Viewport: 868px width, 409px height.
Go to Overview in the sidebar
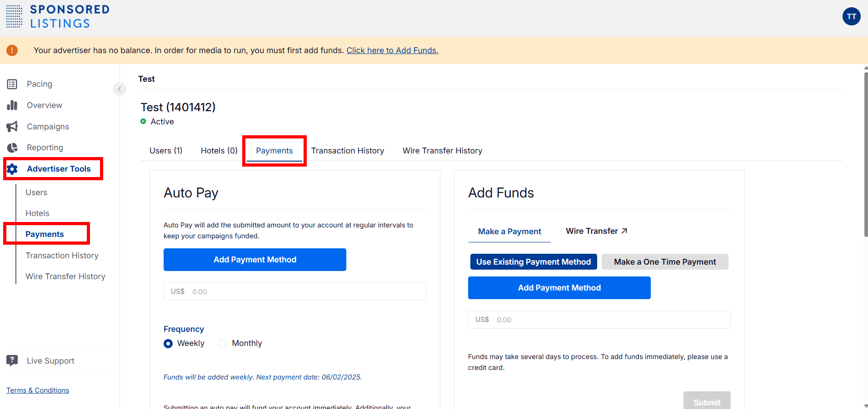tap(45, 105)
